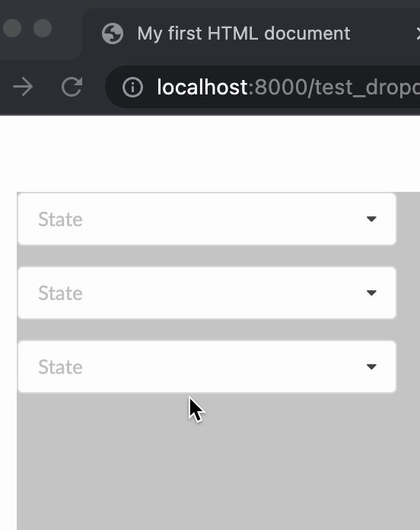Click the grey strip right of the State dropdowns
Screen dimensions: 420x530
click(x=408, y=292)
